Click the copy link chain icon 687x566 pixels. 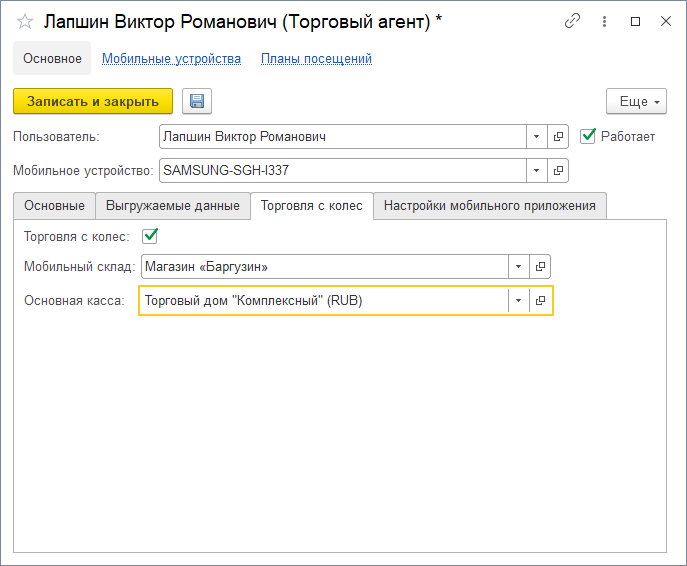pos(572,20)
